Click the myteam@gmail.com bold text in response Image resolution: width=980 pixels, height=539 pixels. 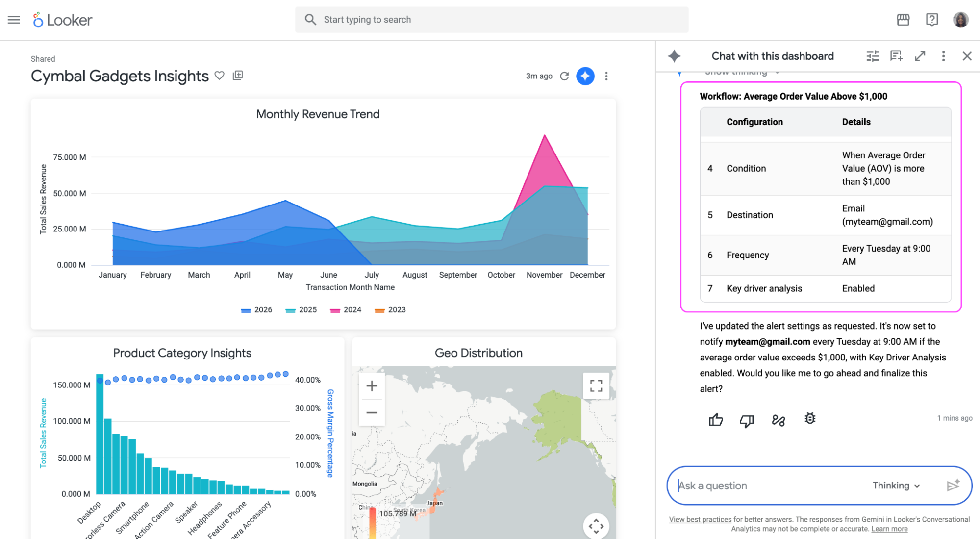[767, 342]
